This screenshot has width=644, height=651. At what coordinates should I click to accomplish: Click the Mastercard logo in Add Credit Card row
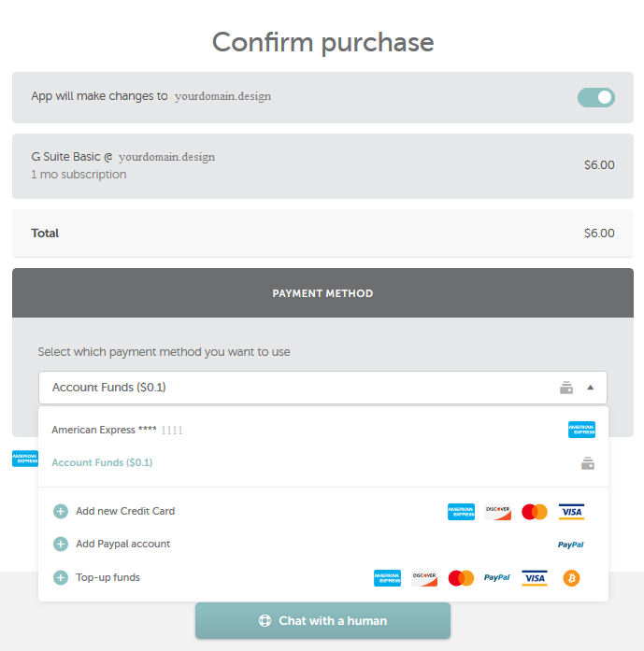535,512
